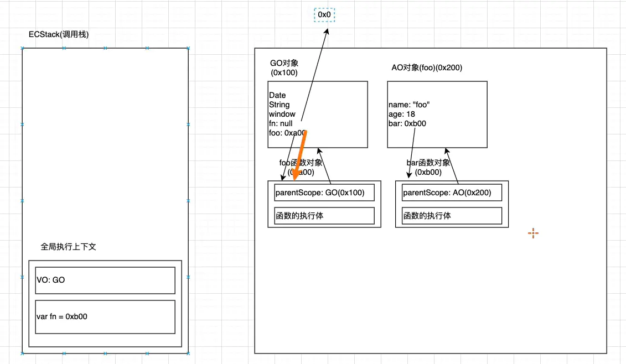Select the parentScope: AO(0x200) box

pos(452,193)
